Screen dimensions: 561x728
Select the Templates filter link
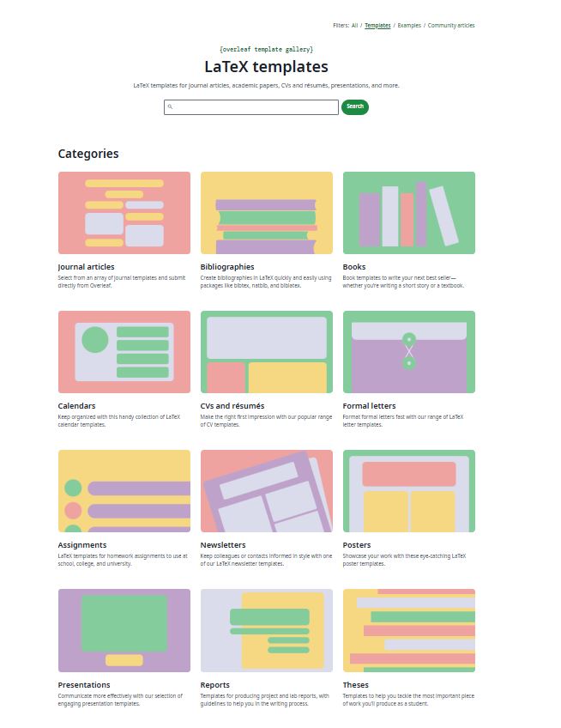[x=377, y=26]
